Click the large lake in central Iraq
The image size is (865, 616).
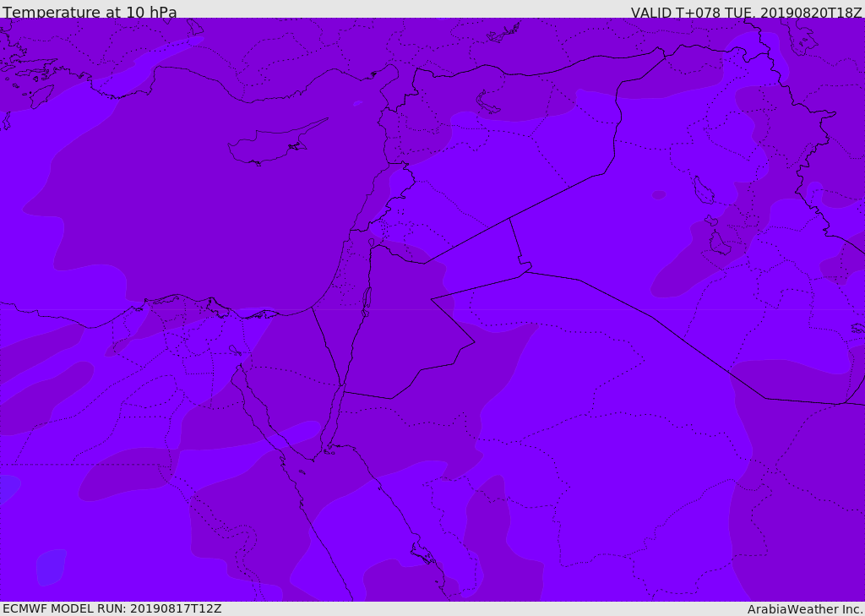[x=703, y=191]
